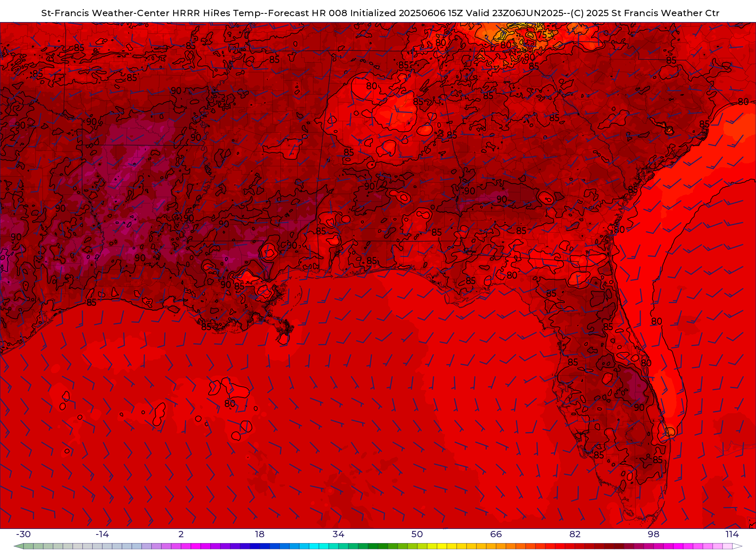Click the "Valid 23Z06JUN2025" timestamp

(515, 13)
